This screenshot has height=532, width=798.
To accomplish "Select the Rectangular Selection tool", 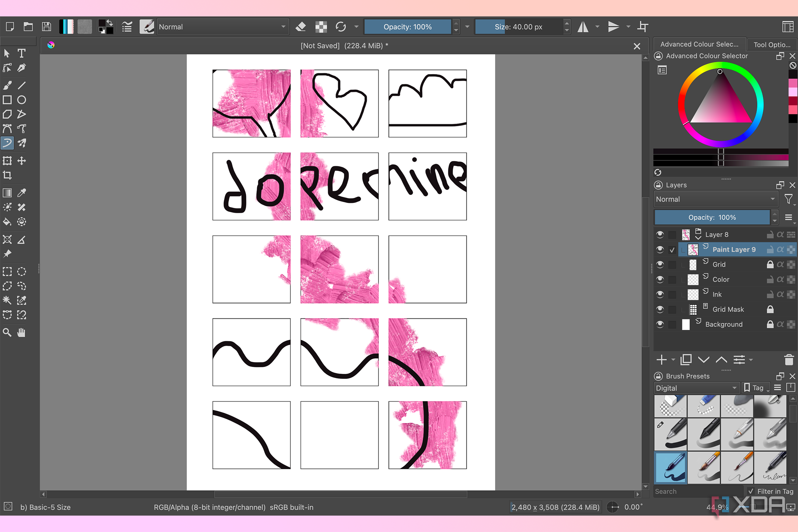I will tap(7, 272).
